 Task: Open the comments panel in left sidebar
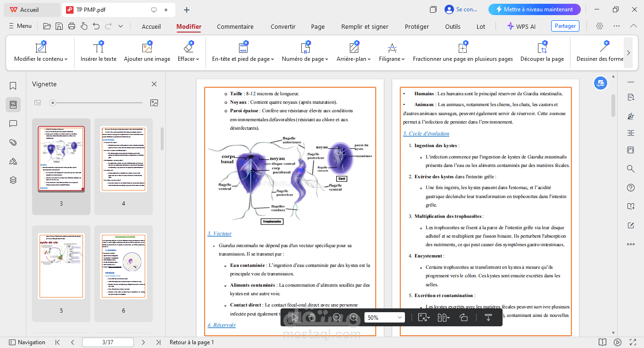click(13, 124)
